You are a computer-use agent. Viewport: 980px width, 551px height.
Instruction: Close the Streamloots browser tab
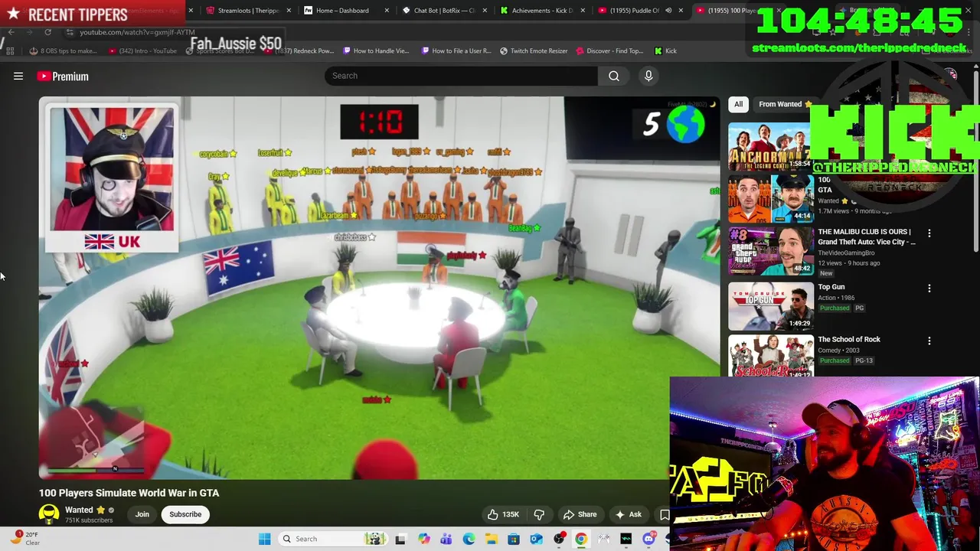tap(289, 11)
